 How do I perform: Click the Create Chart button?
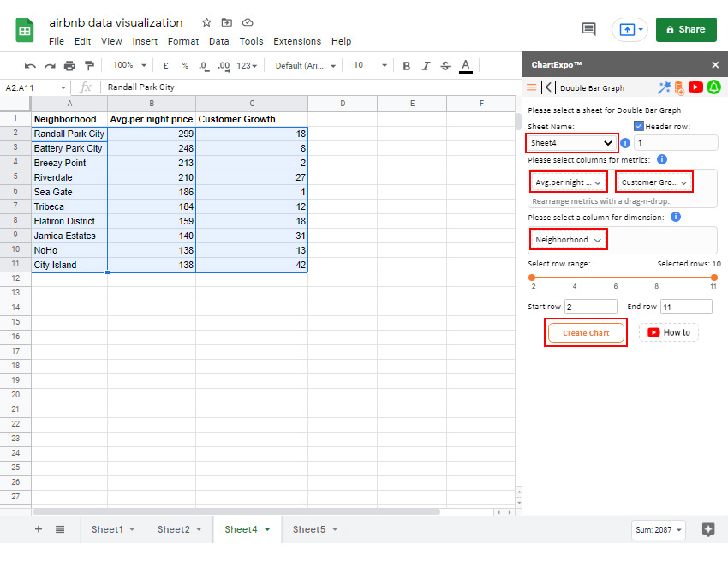pyautogui.click(x=586, y=333)
